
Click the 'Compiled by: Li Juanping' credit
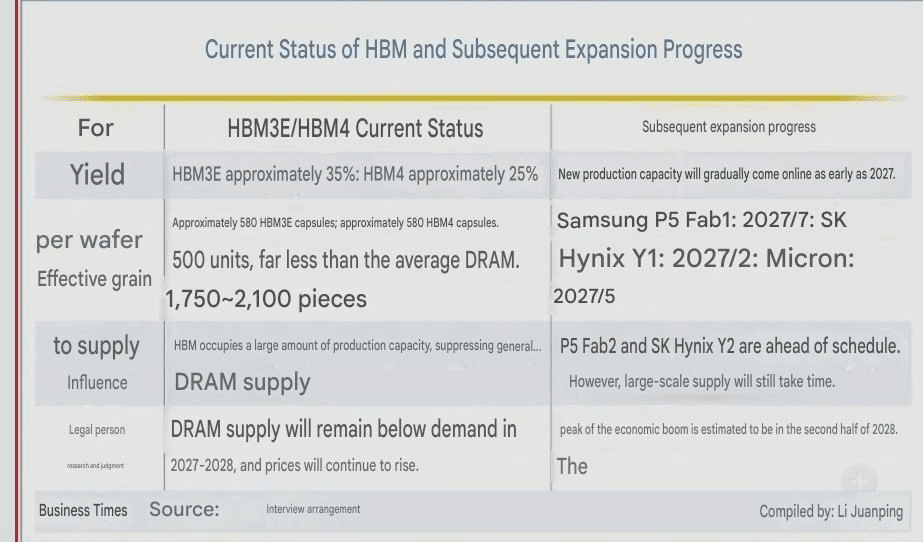pyautogui.click(x=831, y=511)
